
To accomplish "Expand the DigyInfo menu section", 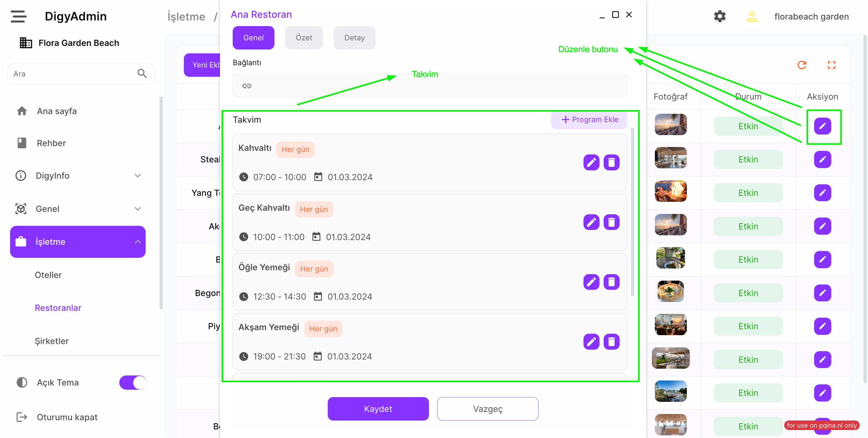I will 137,176.
